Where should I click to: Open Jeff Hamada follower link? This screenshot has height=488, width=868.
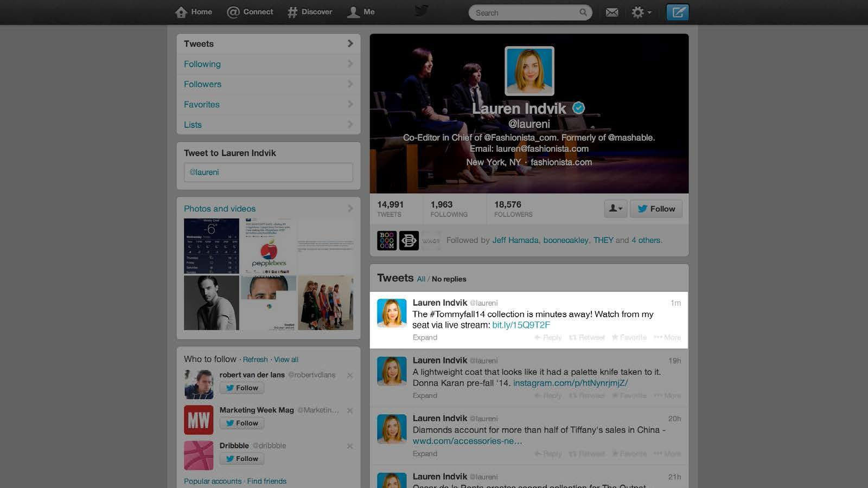pos(515,240)
